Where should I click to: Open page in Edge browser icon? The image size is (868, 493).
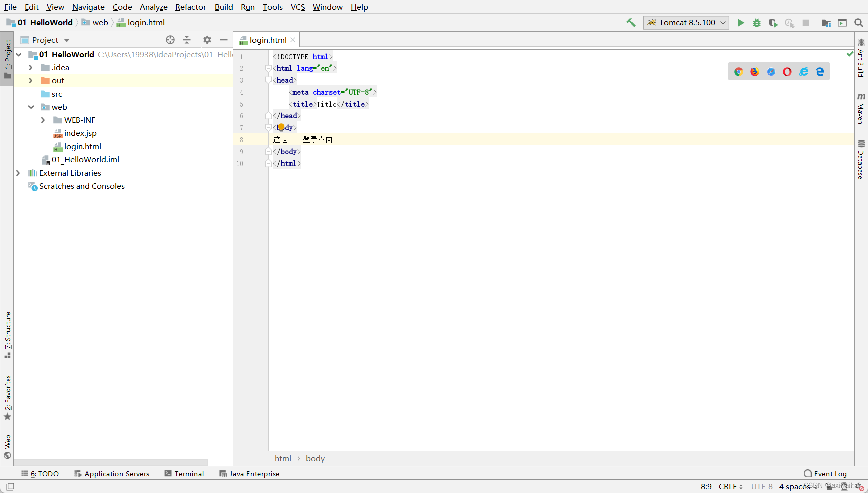(x=820, y=72)
